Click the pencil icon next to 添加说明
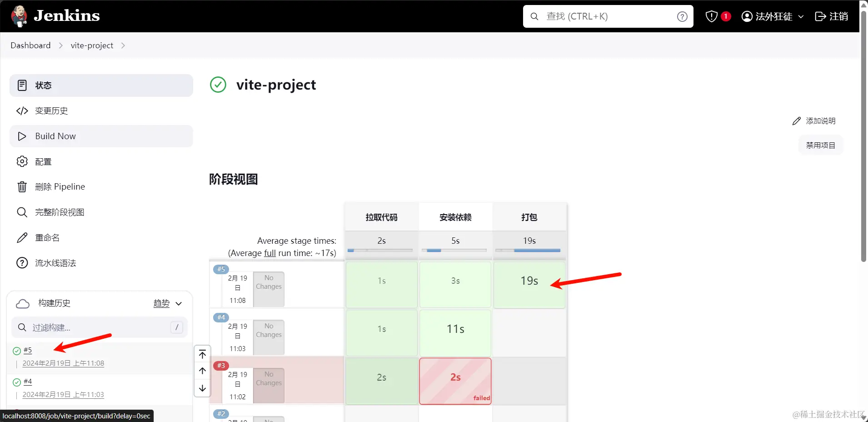The width and height of the screenshot is (868, 422). pos(796,121)
